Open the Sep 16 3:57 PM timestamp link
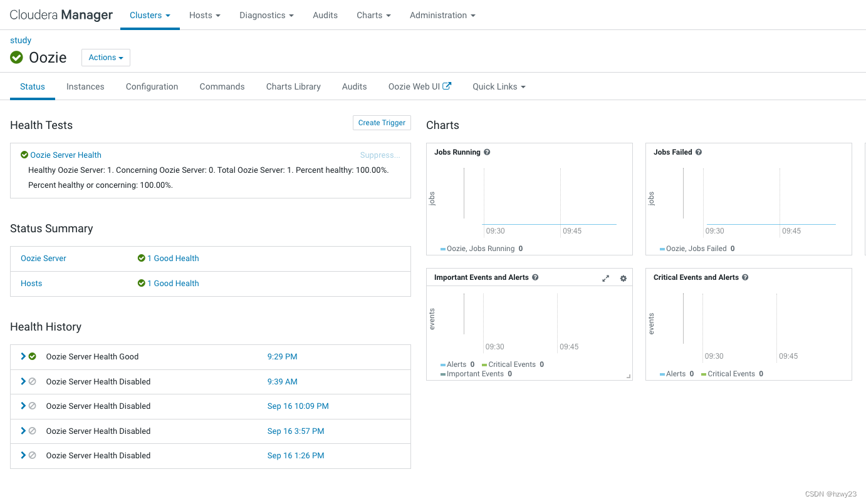 (x=296, y=431)
